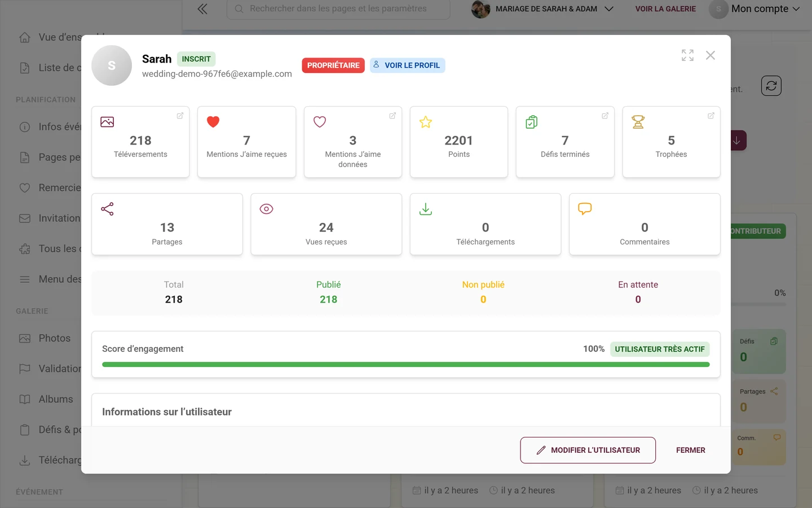Click the Score d'engagement progress bar
Image resolution: width=812 pixels, height=508 pixels.
(x=406, y=365)
